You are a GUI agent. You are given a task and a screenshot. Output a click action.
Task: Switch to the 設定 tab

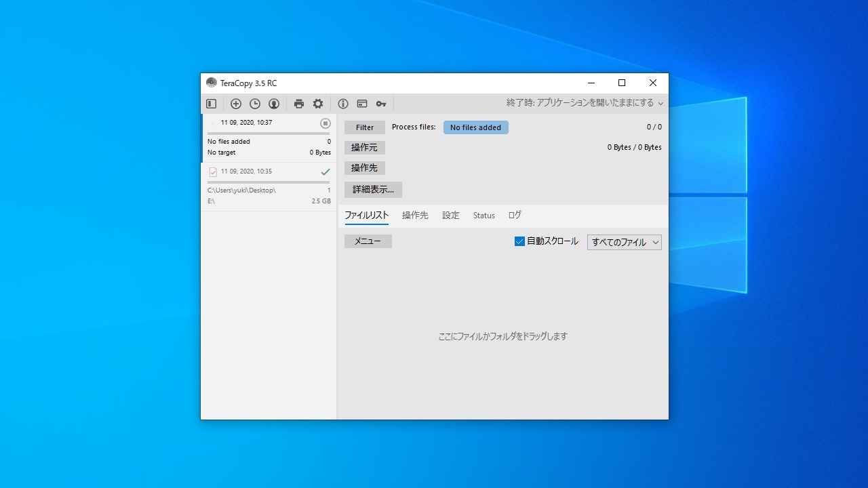[451, 216]
